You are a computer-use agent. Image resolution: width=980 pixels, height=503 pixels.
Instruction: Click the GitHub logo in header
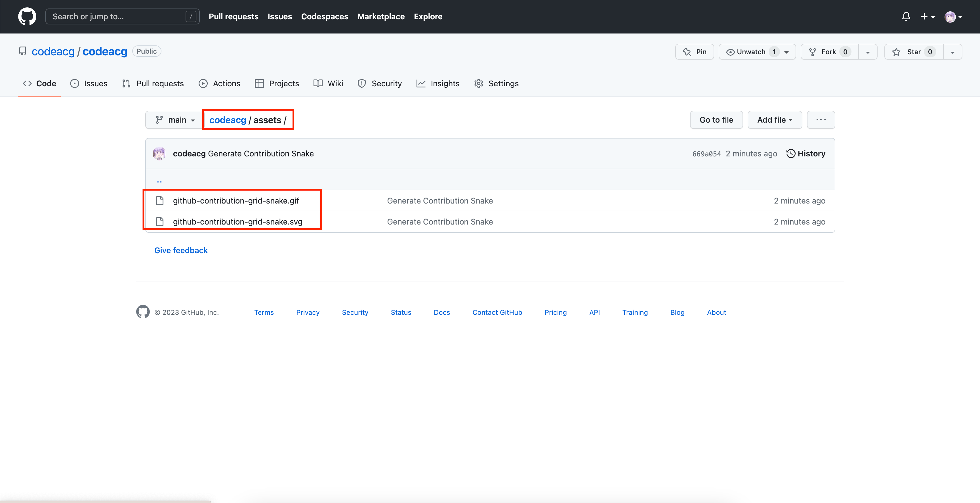pyautogui.click(x=27, y=16)
